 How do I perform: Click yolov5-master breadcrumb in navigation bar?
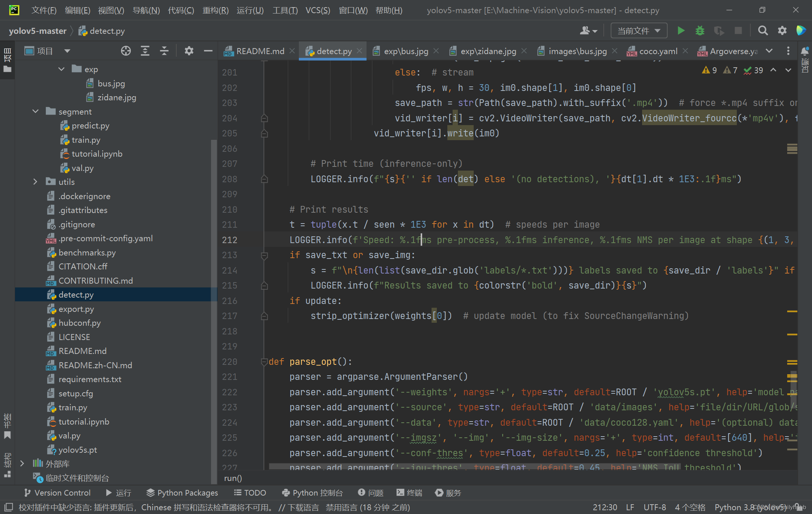38,31
